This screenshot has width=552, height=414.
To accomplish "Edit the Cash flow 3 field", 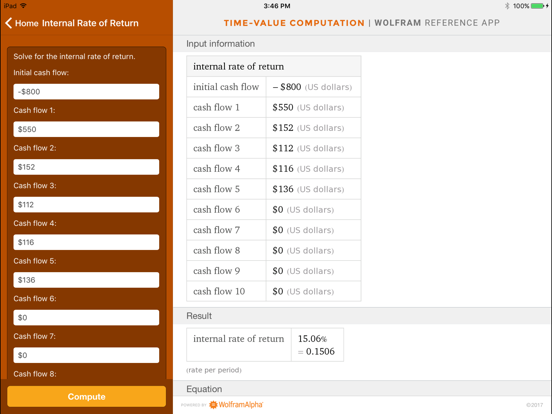I will (x=86, y=205).
